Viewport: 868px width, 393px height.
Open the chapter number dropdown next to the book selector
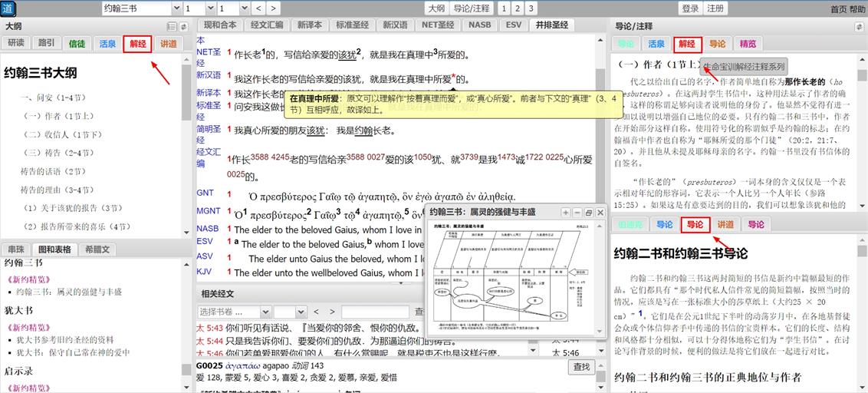coord(199,8)
